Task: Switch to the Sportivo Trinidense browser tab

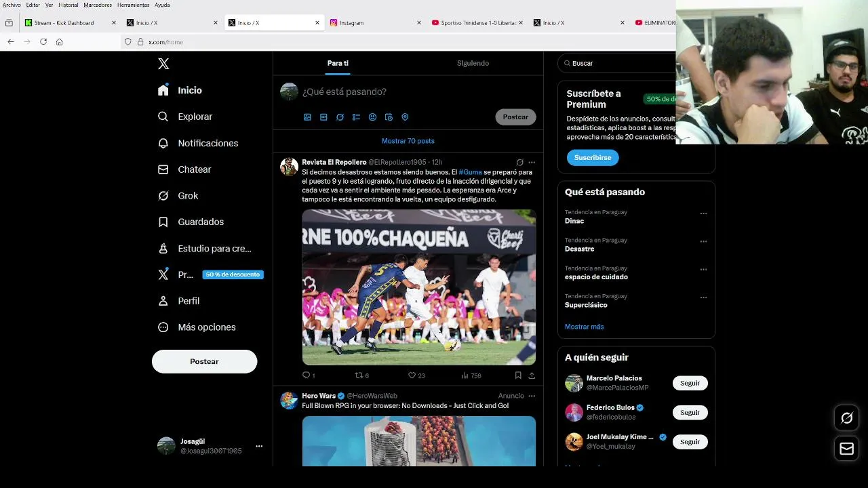Action: click(477, 22)
